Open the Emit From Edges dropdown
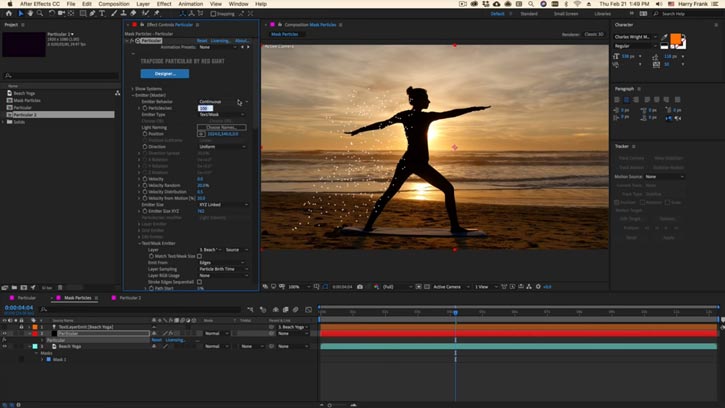 pos(221,263)
